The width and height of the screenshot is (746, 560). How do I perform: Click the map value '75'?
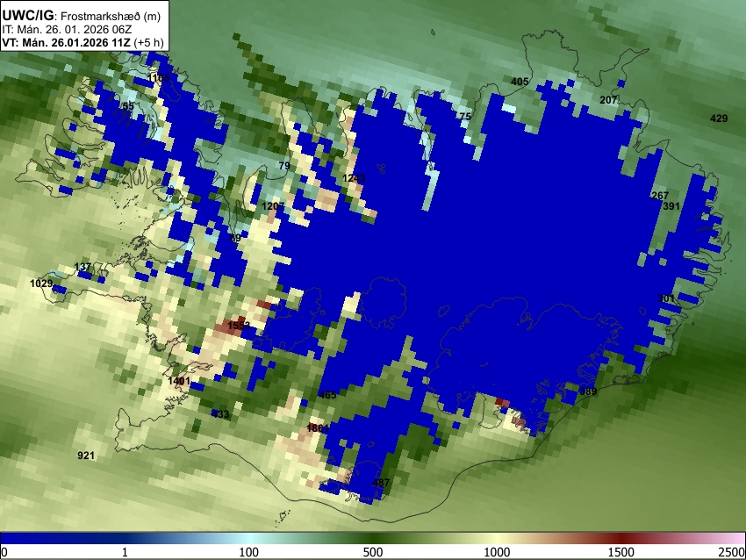click(x=465, y=117)
